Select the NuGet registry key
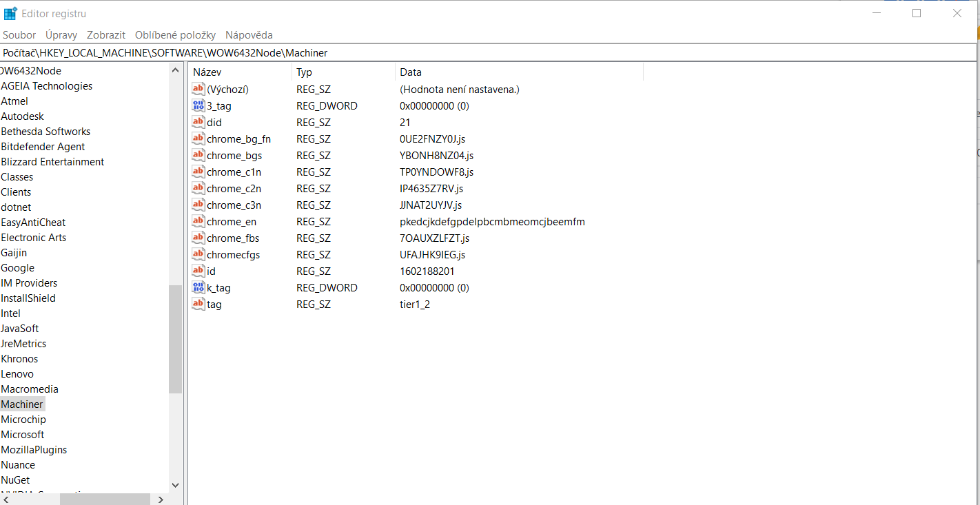980x505 pixels. (15, 480)
